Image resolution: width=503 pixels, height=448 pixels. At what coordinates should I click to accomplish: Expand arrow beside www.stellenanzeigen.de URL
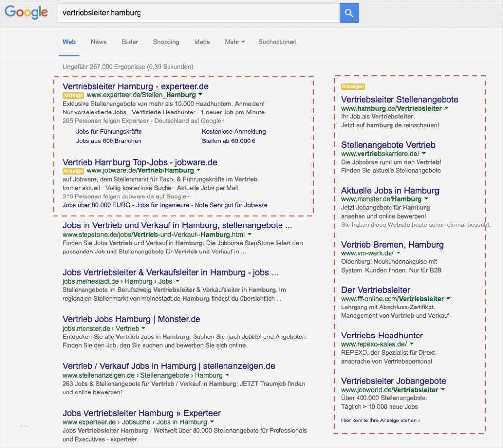pyautogui.click(x=227, y=375)
